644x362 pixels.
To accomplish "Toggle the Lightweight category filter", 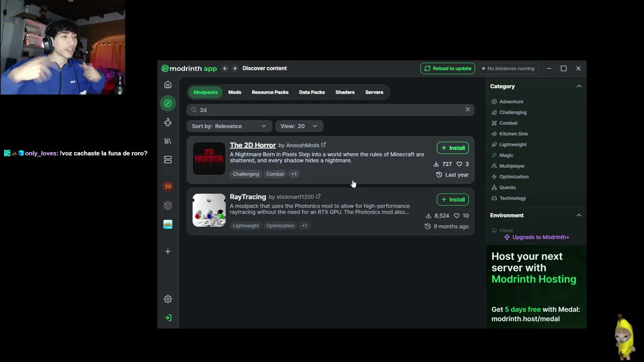I will tap(509, 145).
